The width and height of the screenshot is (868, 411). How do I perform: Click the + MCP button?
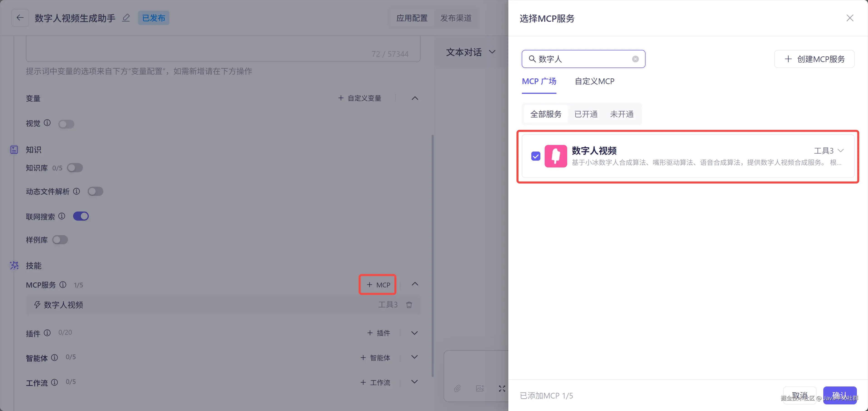click(378, 285)
